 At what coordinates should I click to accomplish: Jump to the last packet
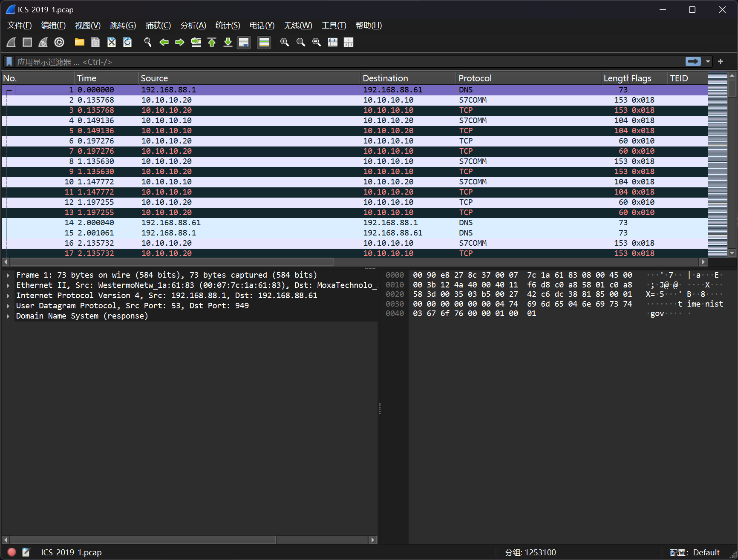click(x=228, y=42)
